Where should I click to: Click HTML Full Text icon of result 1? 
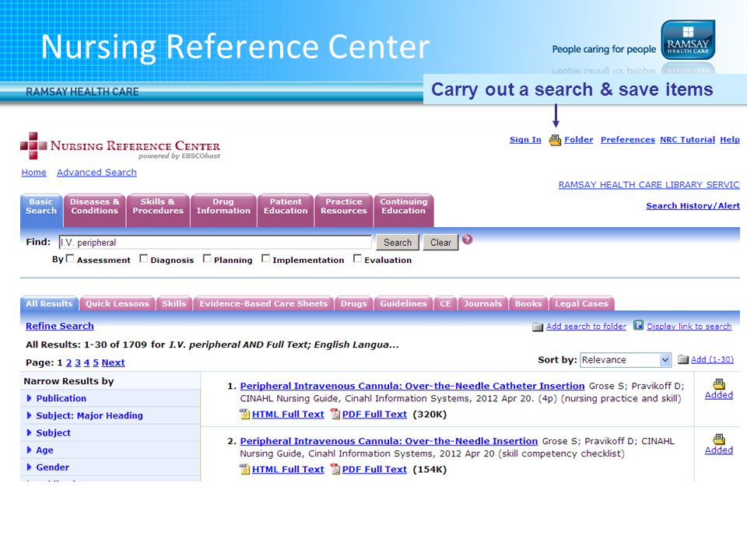pyautogui.click(x=245, y=415)
